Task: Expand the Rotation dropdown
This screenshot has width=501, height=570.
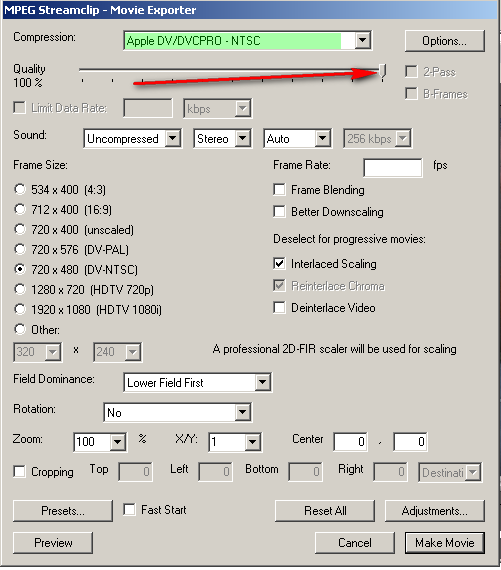Action: [x=177, y=412]
